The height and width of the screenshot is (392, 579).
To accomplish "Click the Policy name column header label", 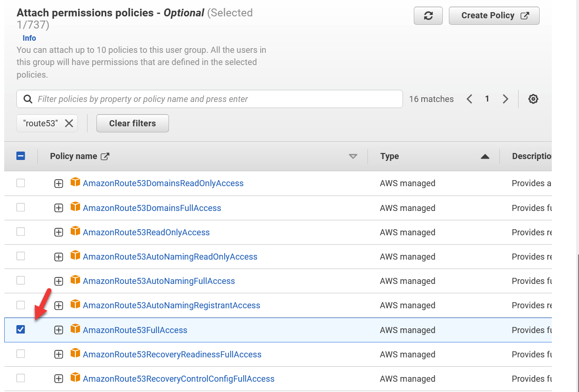I will click(x=73, y=156).
